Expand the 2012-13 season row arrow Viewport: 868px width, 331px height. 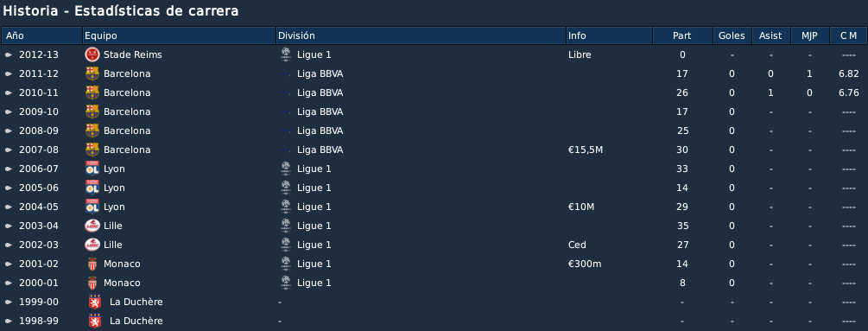(x=9, y=55)
